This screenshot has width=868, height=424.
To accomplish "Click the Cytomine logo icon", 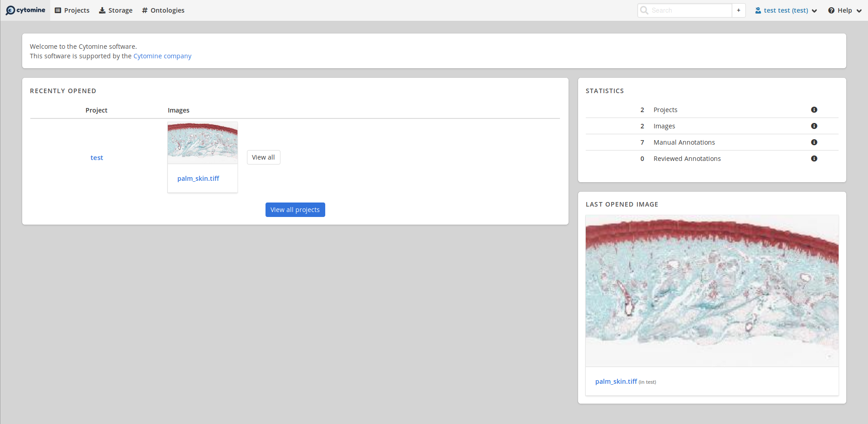I will tap(10, 10).
